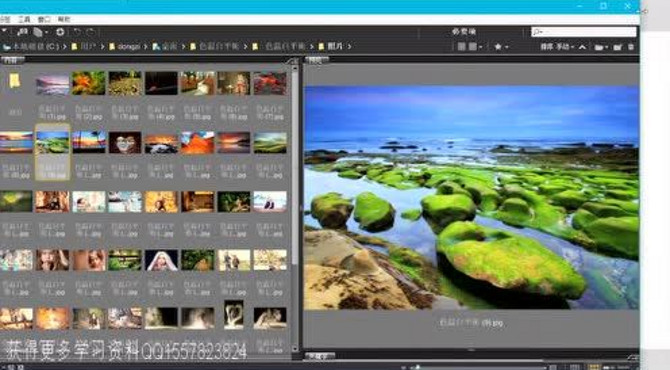670x370 pixels.
Task: Click the refine stacked-pages toolbar icon
Action: [38, 32]
